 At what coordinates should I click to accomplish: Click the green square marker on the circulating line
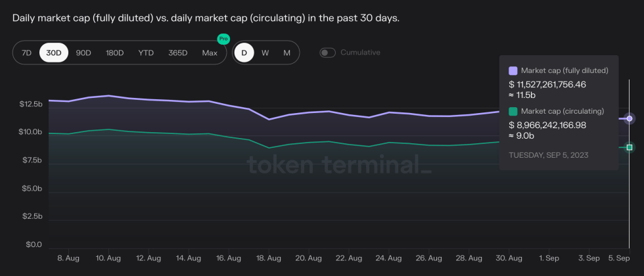click(630, 147)
